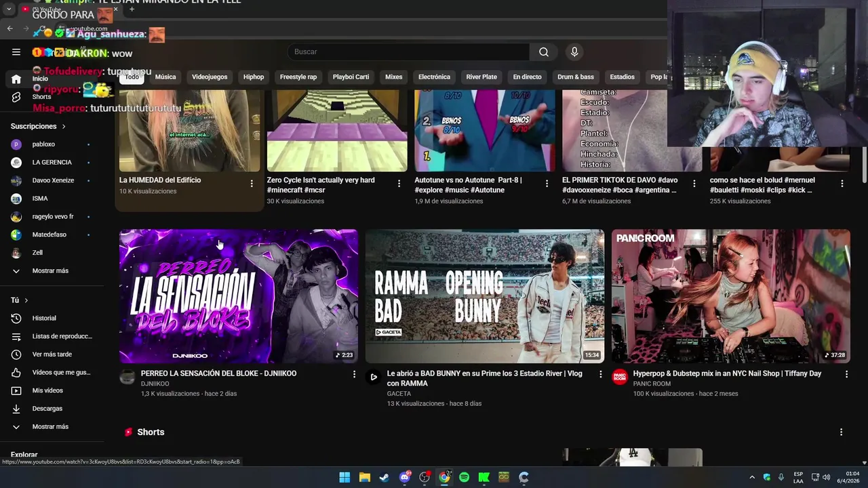Go to ISMA subscription channel
This screenshot has height=488, width=868.
pyautogui.click(x=52, y=199)
